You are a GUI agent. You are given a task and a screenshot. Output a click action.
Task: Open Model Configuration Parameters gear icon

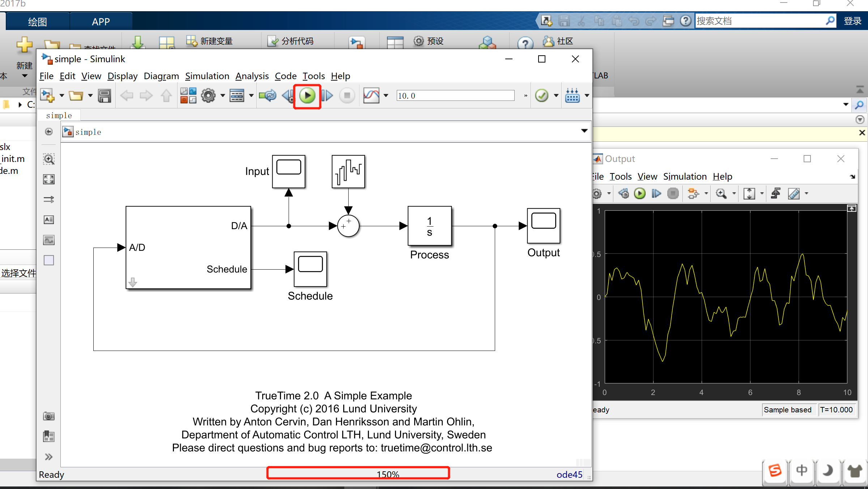pyautogui.click(x=209, y=95)
